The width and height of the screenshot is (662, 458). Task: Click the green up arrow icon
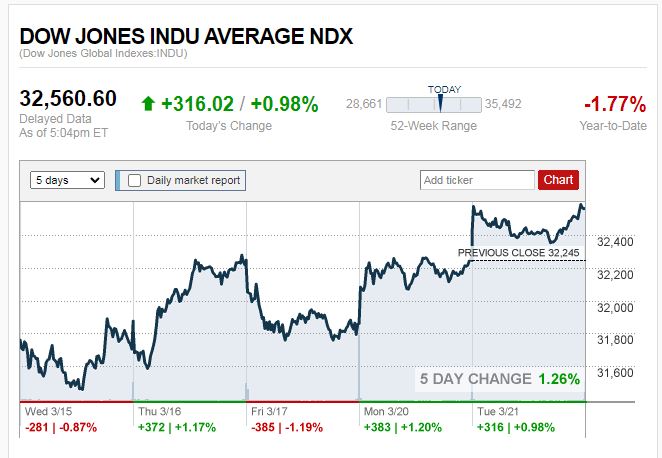[x=148, y=104]
